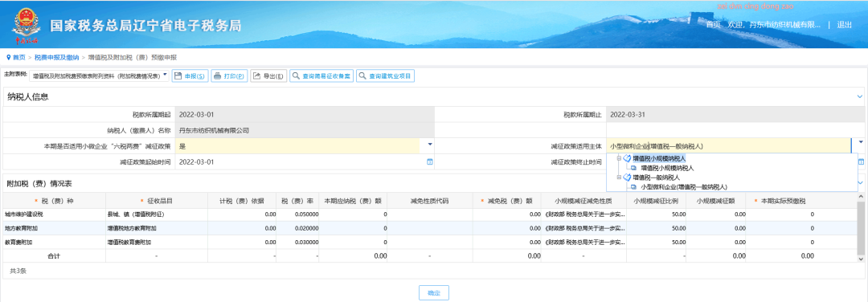
Task: Select 增值税一般纳税人 parent tree node
Action: (x=656, y=178)
